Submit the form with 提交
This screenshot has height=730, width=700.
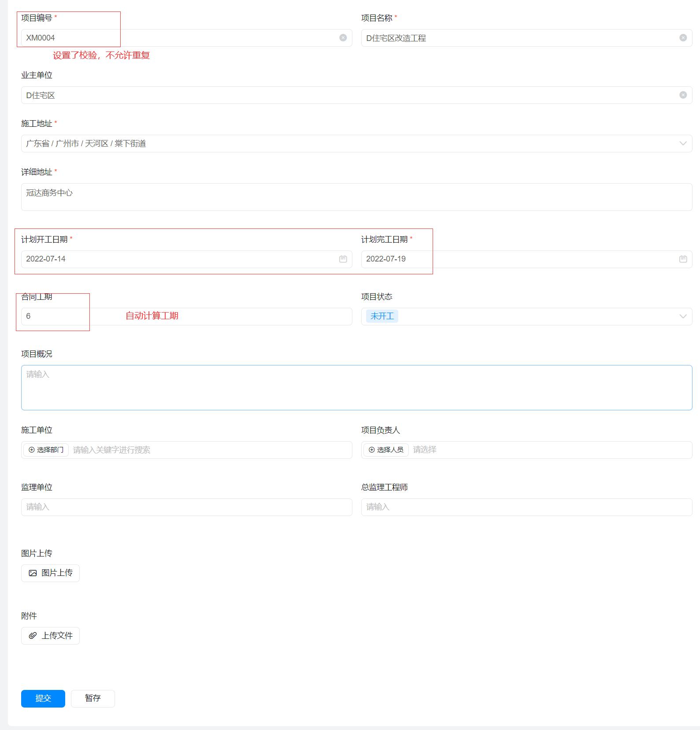point(43,699)
